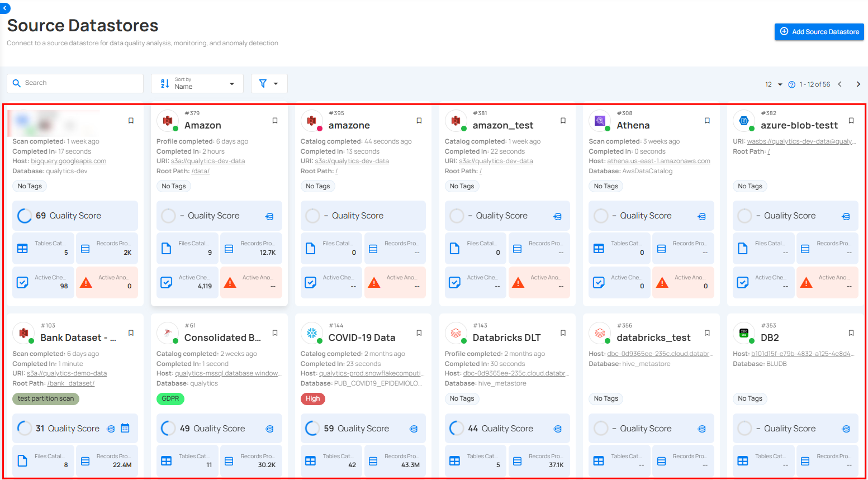Open the filter dropdown
This screenshot has height=480, width=868.
click(x=269, y=84)
